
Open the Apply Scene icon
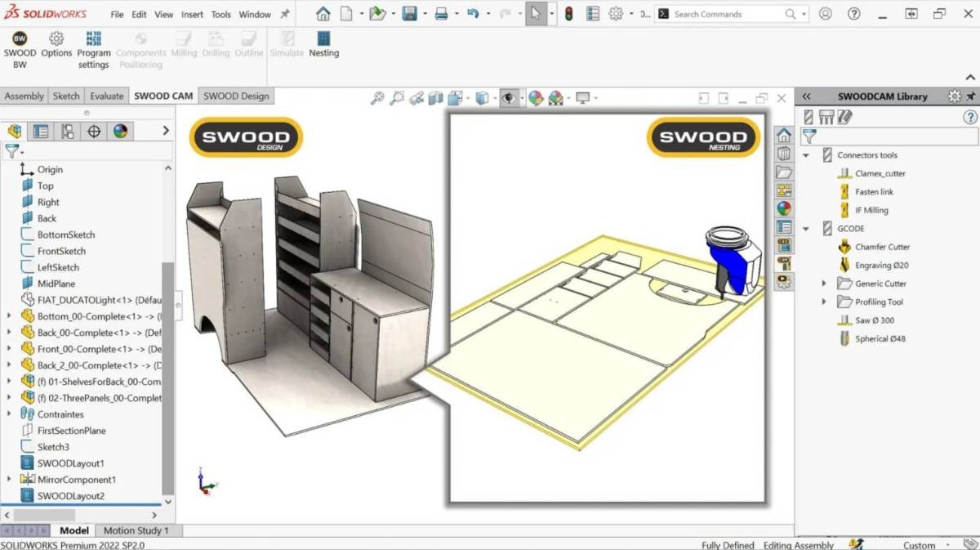556,98
